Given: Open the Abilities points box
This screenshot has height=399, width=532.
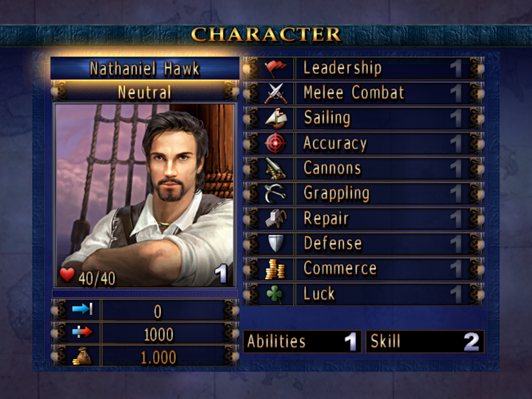Looking at the screenshot, I should 302,341.
